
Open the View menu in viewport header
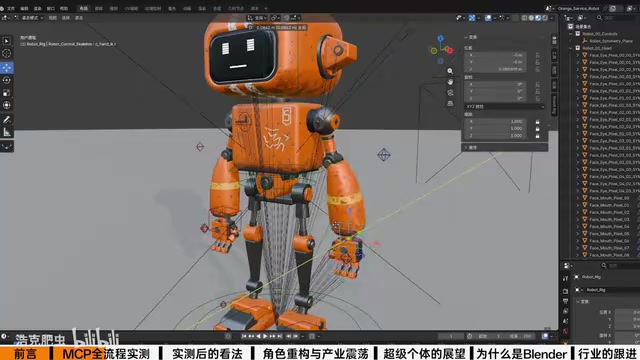pos(53,18)
